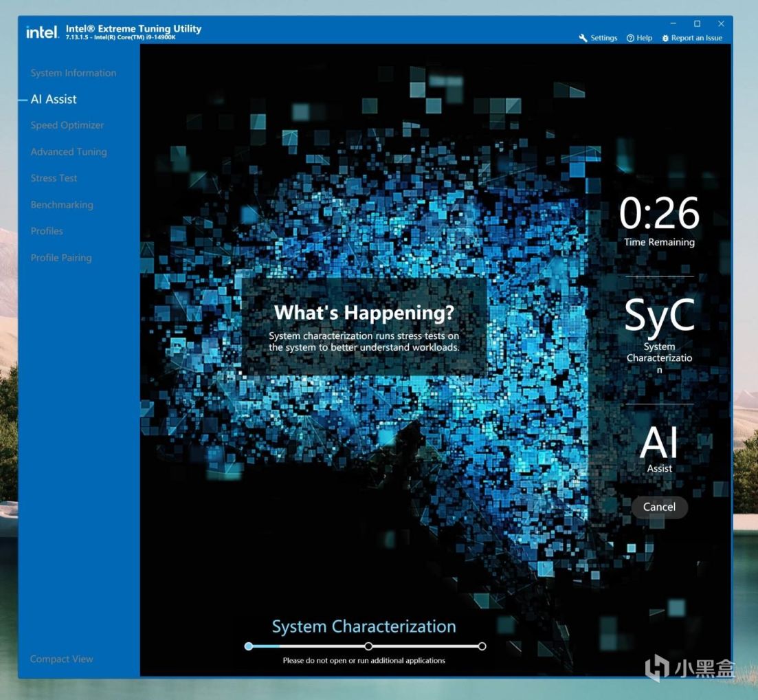Click the middle progress step marker
The height and width of the screenshot is (700, 758).
coord(368,646)
